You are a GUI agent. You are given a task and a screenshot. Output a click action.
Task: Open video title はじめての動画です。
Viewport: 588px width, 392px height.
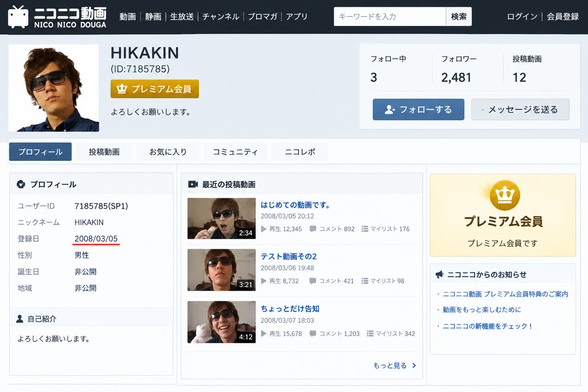point(296,205)
